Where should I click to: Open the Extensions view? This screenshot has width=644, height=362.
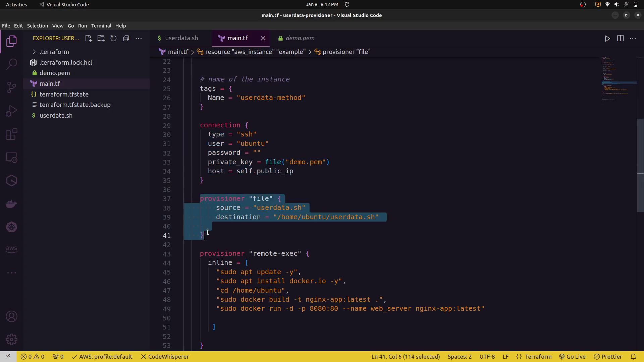click(12, 134)
